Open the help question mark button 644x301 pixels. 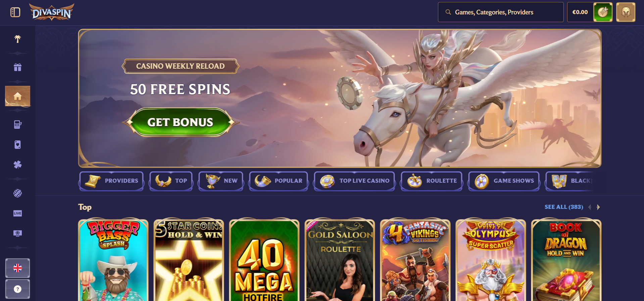[x=17, y=289]
